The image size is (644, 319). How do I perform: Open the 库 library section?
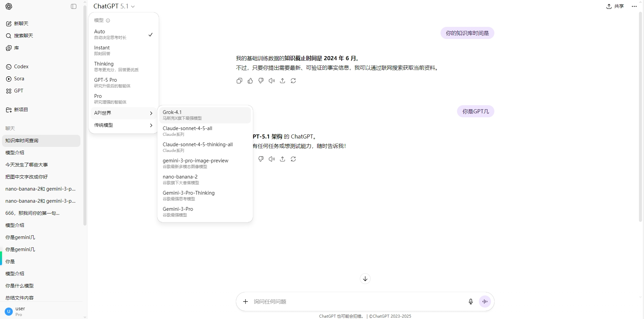click(16, 48)
